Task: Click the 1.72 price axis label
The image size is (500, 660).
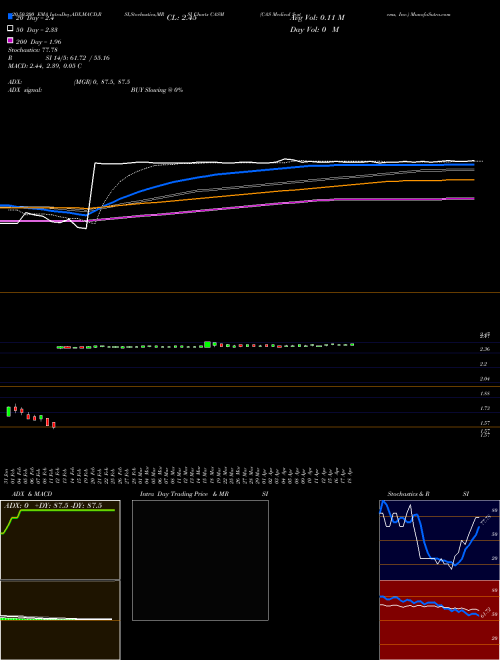Action: pyautogui.click(x=484, y=408)
